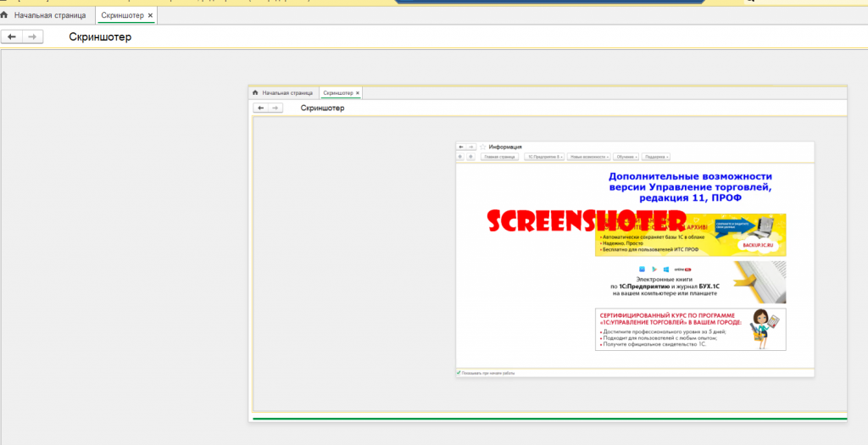Open Начальная страница tab inside the embedded screenshot
Viewport: 868px width, 445px height.
pos(287,93)
